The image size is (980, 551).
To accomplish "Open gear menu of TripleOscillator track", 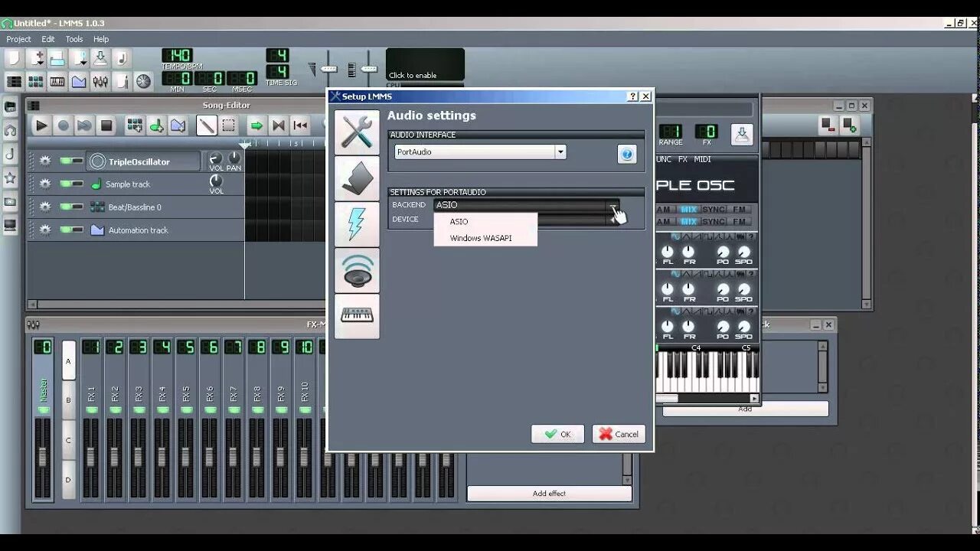I will (45, 161).
